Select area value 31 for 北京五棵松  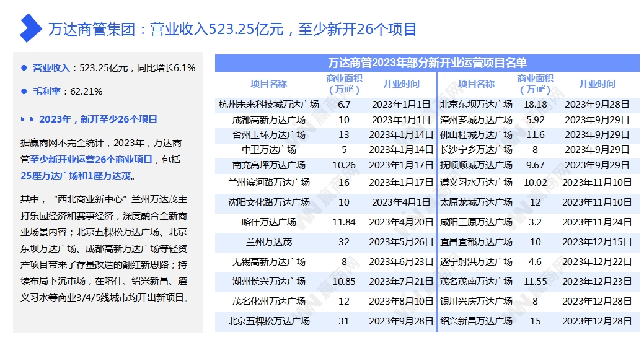(x=344, y=321)
